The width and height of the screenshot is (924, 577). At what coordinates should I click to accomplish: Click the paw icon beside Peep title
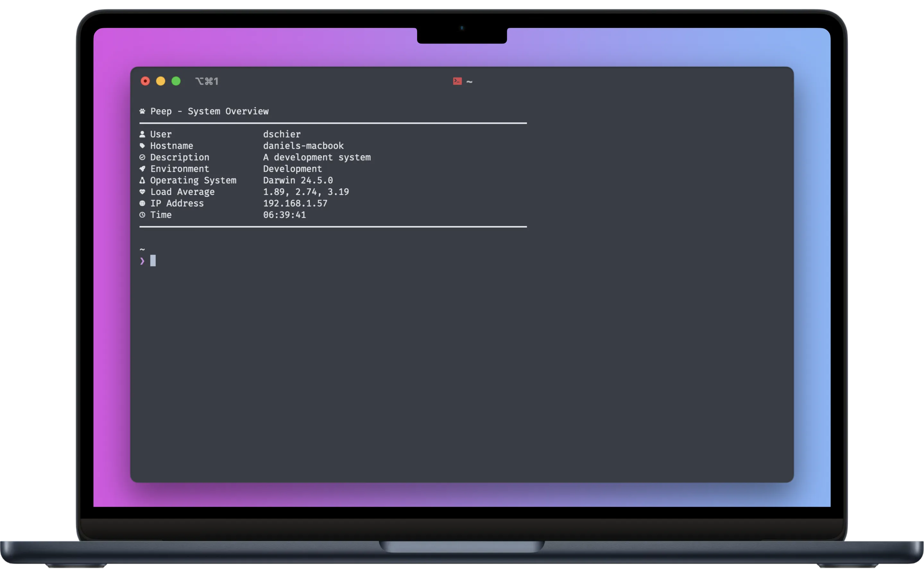[x=142, y=112]
